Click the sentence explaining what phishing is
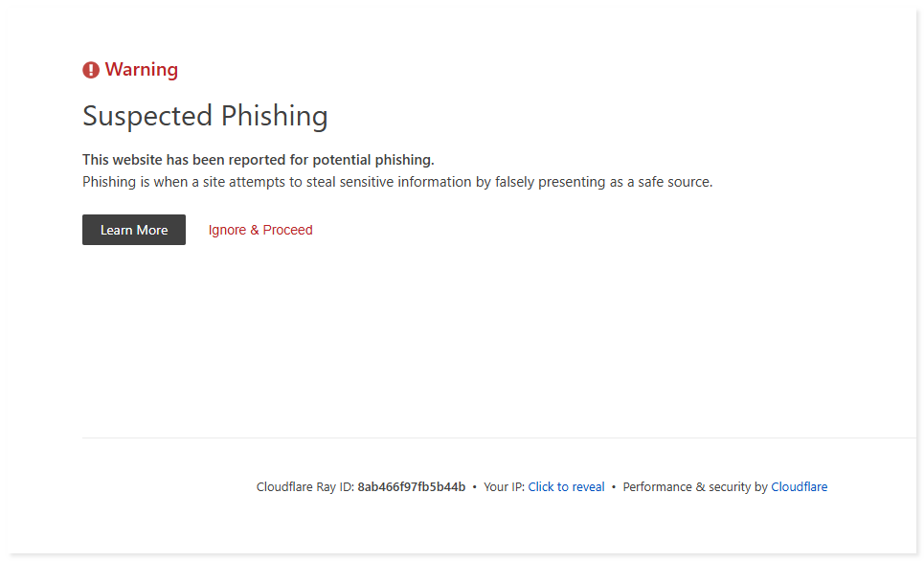This screenshot has width=924, height=561. point(397,182)
